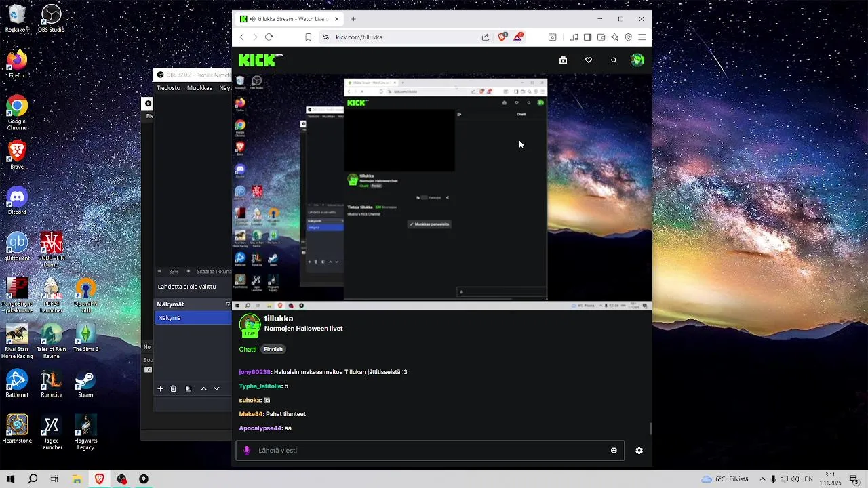Open OBS Muokkaa menu
The width and height of the screenshot is (868, 488).
click(199, 88)
